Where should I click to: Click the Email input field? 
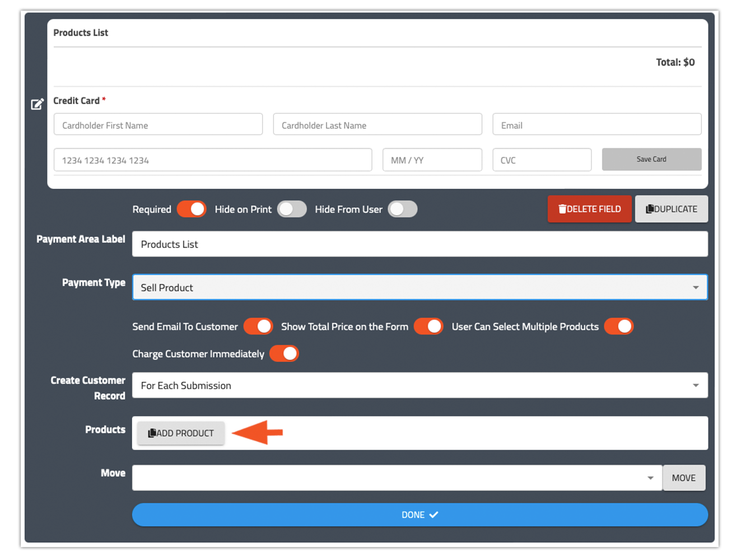point(597,124)
